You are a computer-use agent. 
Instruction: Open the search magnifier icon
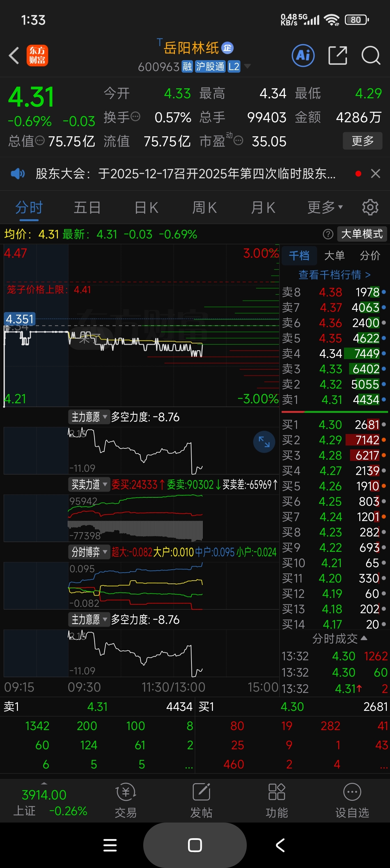pos(371,55)
